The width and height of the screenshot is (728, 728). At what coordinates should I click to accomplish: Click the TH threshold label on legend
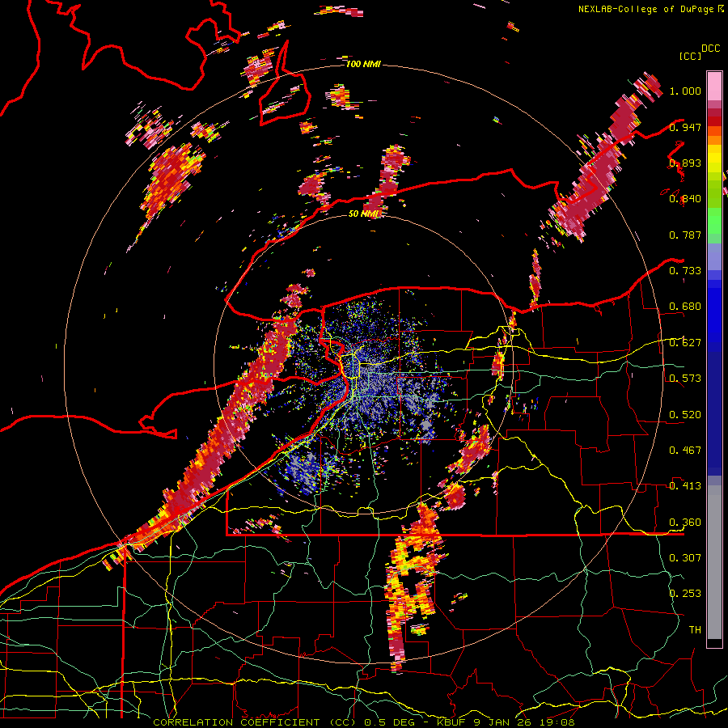tap(695, 630)
